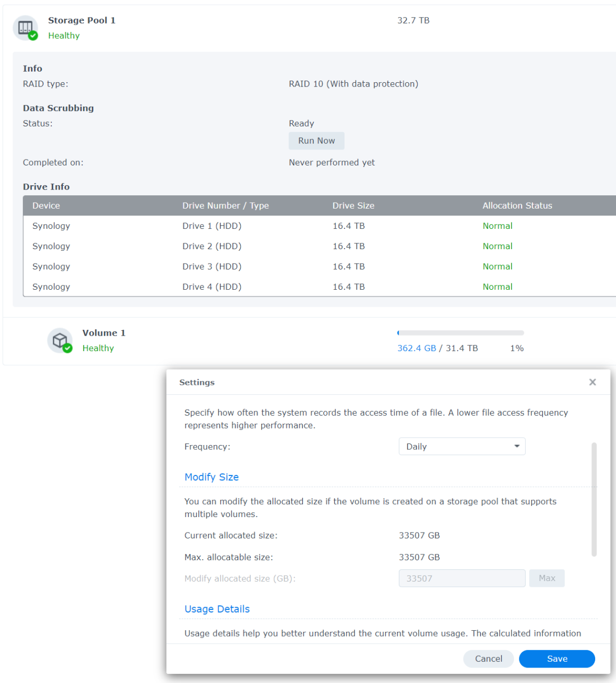Click the Volume 1 cube icon
The width and height of the screenshot is (616, 683).
point(60,340)
